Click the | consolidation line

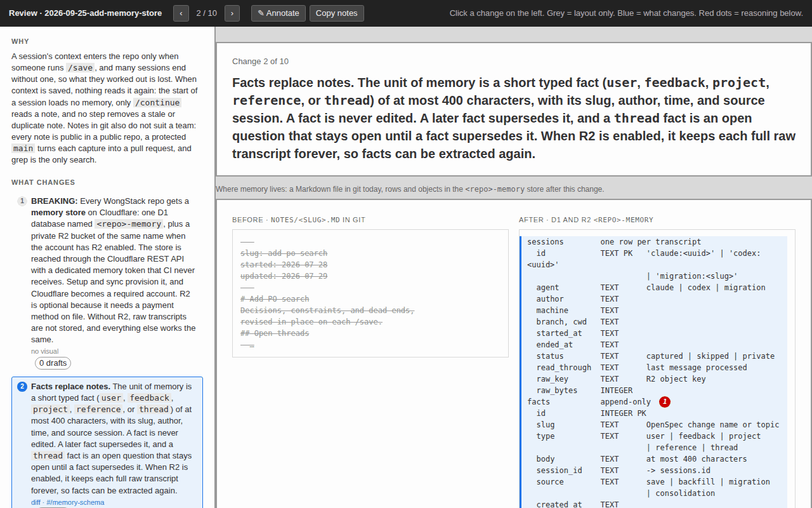pos(681,493)
